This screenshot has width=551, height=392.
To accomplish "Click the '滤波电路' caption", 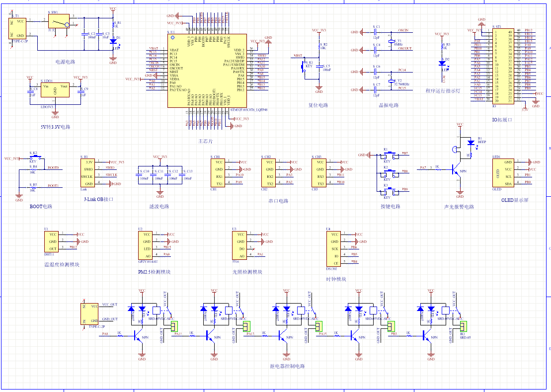I will pos(159,207).
